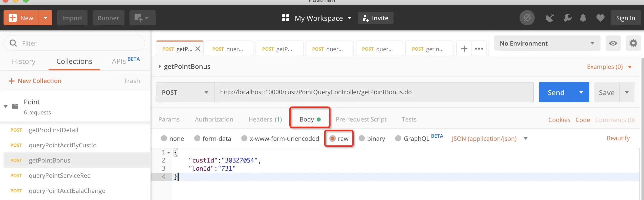Click Sign In
The width and height of the screenshot is (644, 200).
(626, 18)
